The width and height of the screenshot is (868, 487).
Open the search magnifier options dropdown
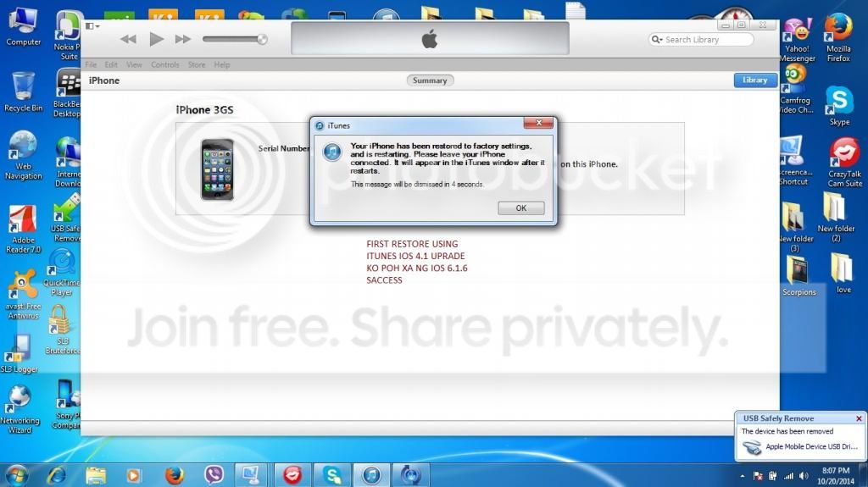pos(658,40)
